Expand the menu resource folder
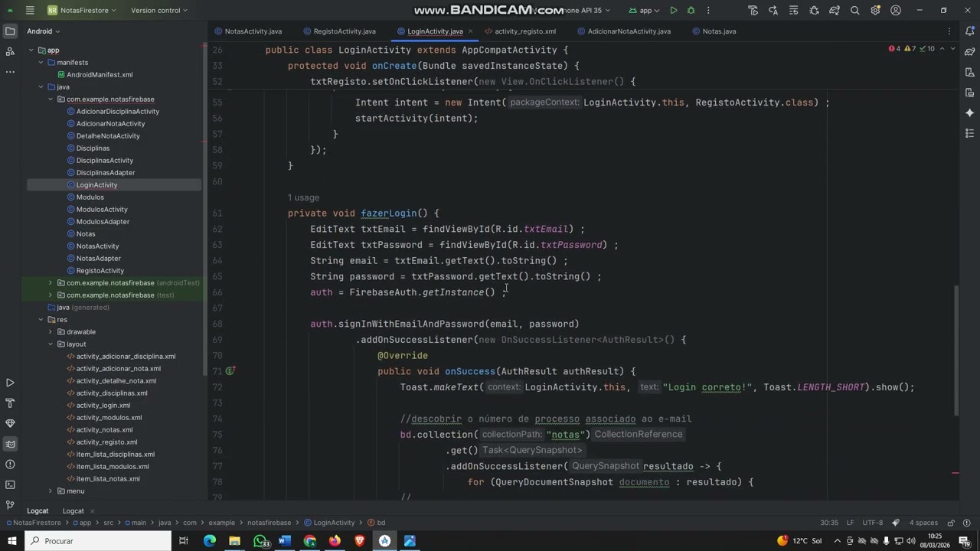The height and width of the screenshot is (551, 980). [x=51, y=491]
